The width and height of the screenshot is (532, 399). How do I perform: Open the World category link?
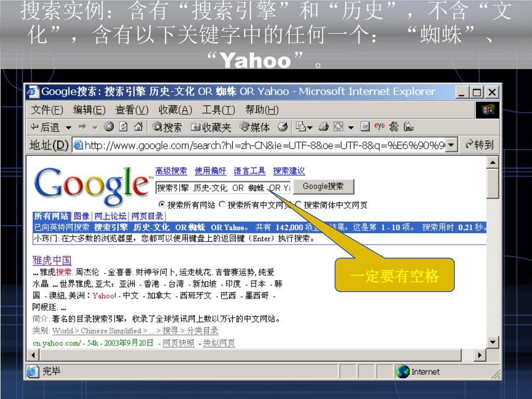tap(63, 331)
